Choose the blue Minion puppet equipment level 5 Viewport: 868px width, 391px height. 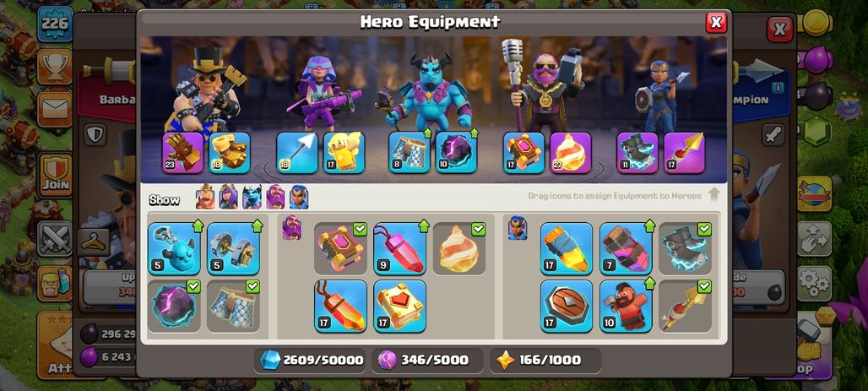tap(174, 248)
